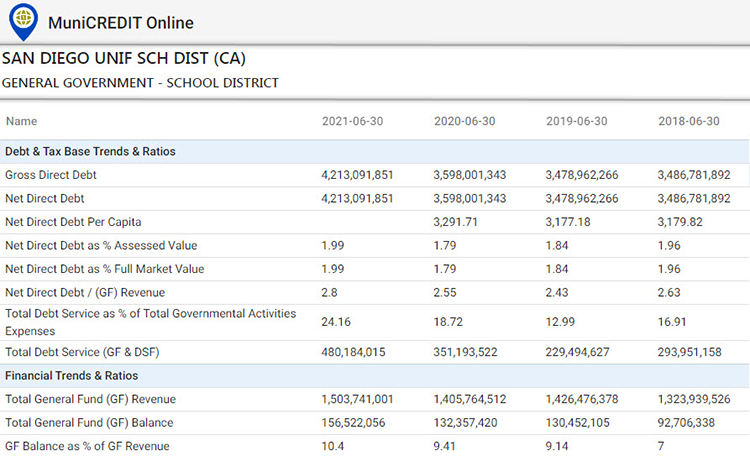Click the Name column header

coord(21,121)
